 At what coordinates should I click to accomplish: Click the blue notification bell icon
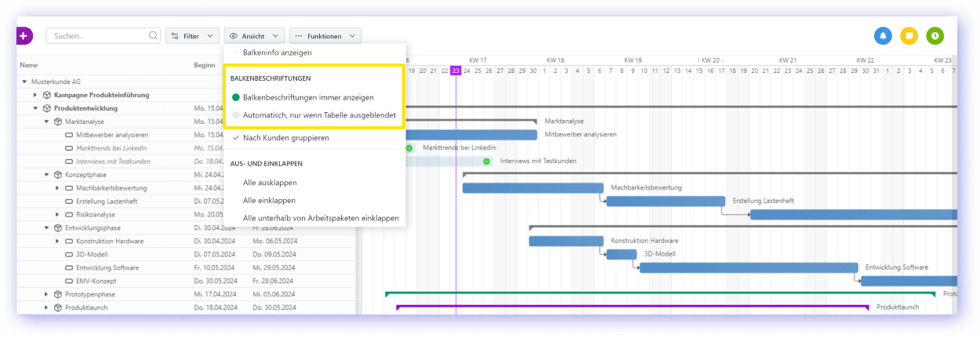[884, 36]
